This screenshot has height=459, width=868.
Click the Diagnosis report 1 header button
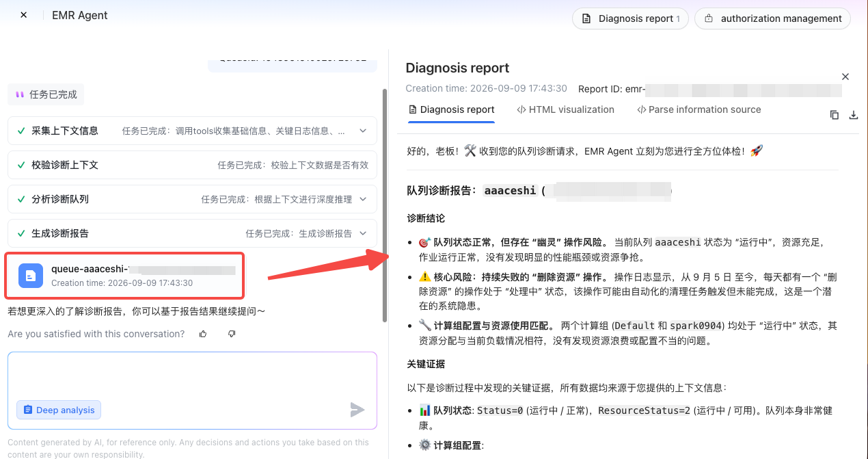pyautogui.click(x=630, y=18)
